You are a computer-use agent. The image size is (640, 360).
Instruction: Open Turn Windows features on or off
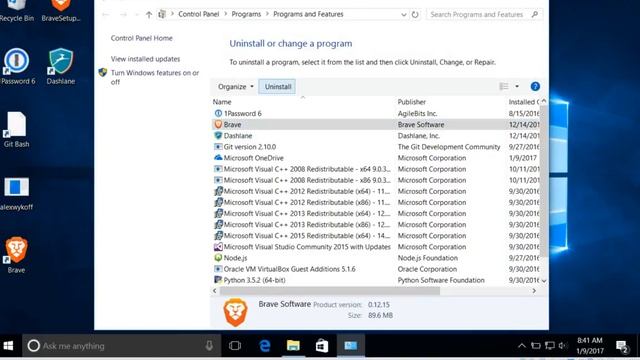tap(155, 77)
